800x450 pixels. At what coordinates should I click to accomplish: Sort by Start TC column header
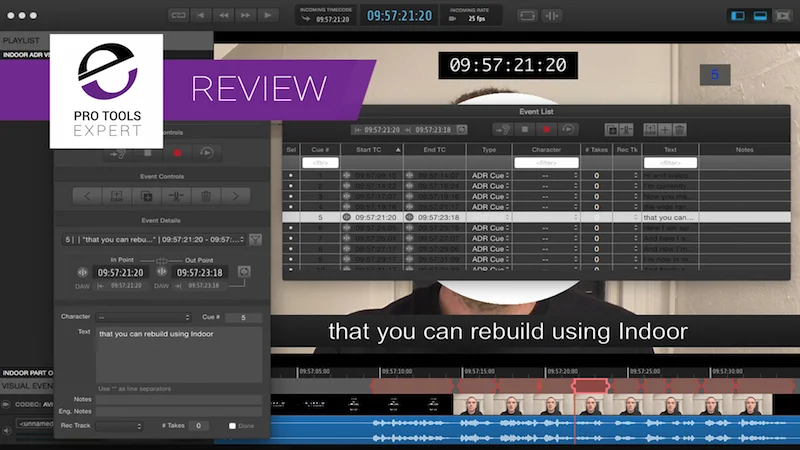(372, 149)
